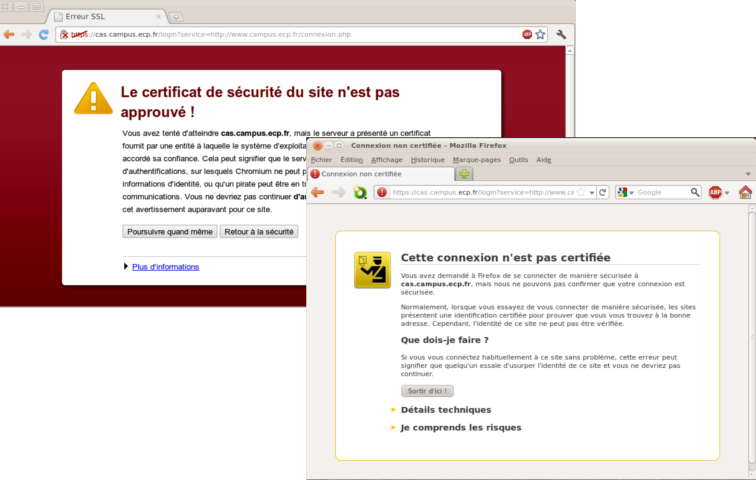Expand the Plus d'informations triangle
The width and height of the screenshot is (756, 480).
(x=126, y=267)
